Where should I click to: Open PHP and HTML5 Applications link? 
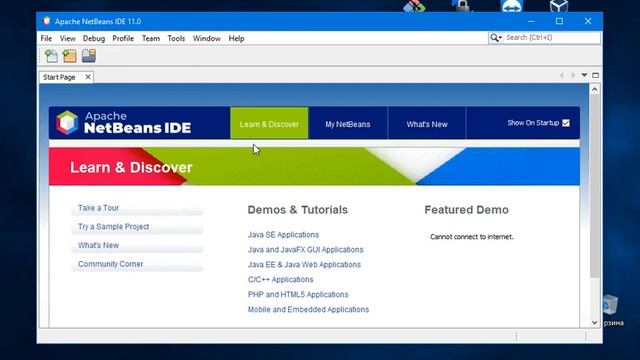pos(298,294)
